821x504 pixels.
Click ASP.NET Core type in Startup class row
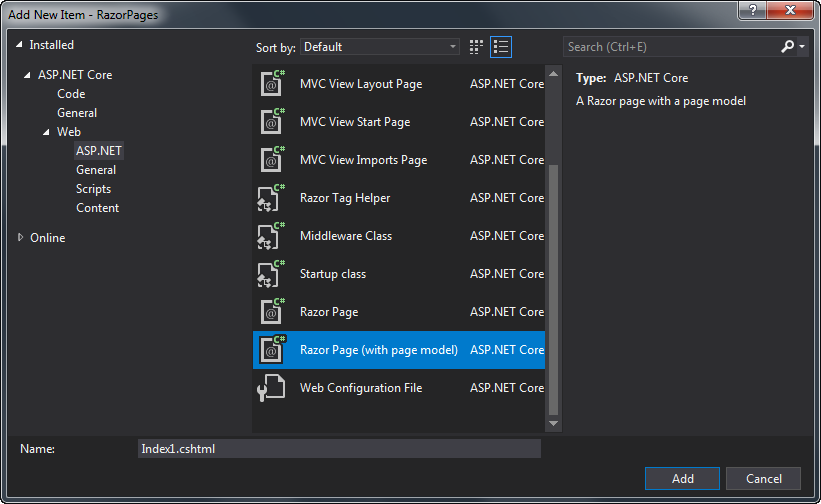[507, 274]
